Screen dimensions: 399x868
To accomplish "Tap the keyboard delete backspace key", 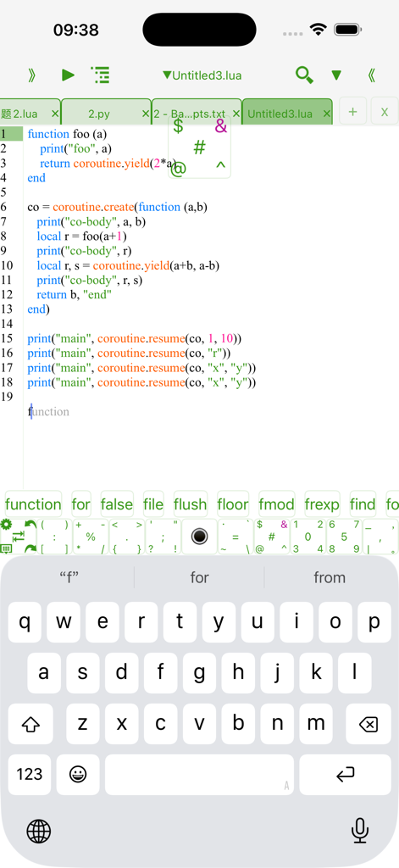I will coord(369,724).
